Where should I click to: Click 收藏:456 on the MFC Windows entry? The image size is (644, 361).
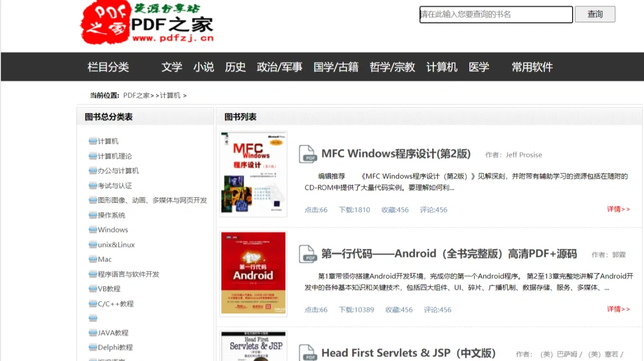pos(395,210)
